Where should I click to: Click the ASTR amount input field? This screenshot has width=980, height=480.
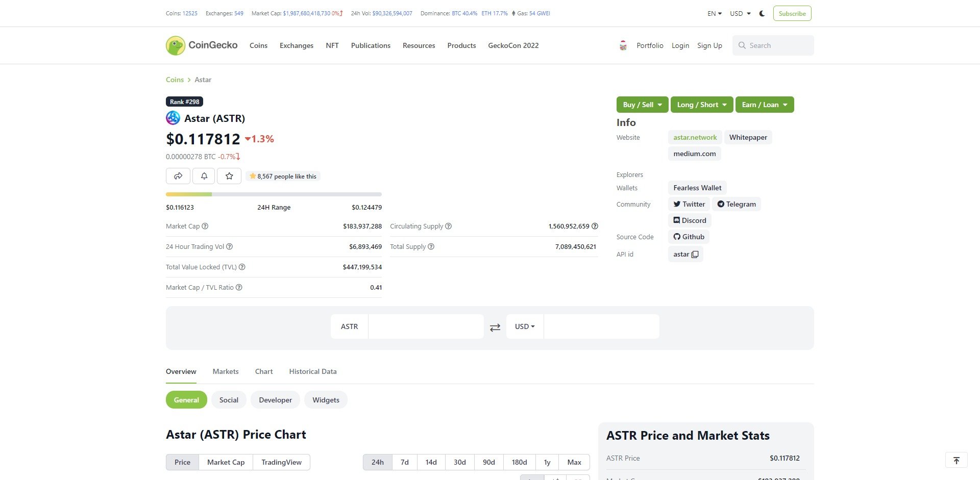pyautogui.click(x=426, y=326)
